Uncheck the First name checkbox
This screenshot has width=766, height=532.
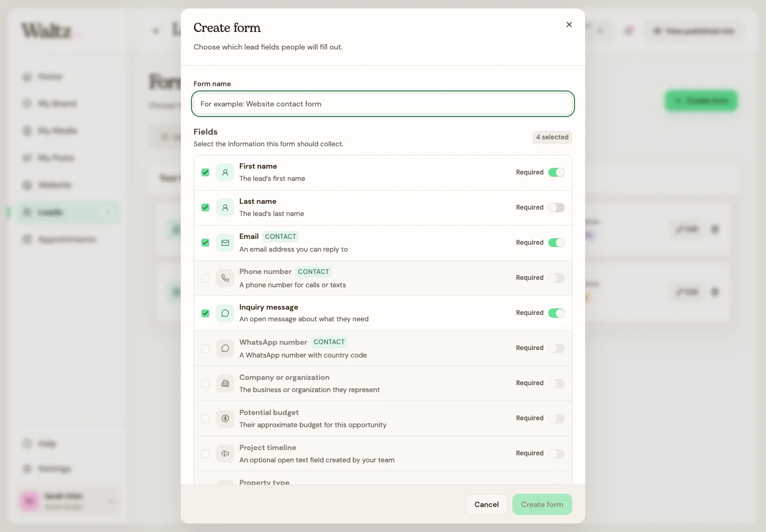point(205,172)
